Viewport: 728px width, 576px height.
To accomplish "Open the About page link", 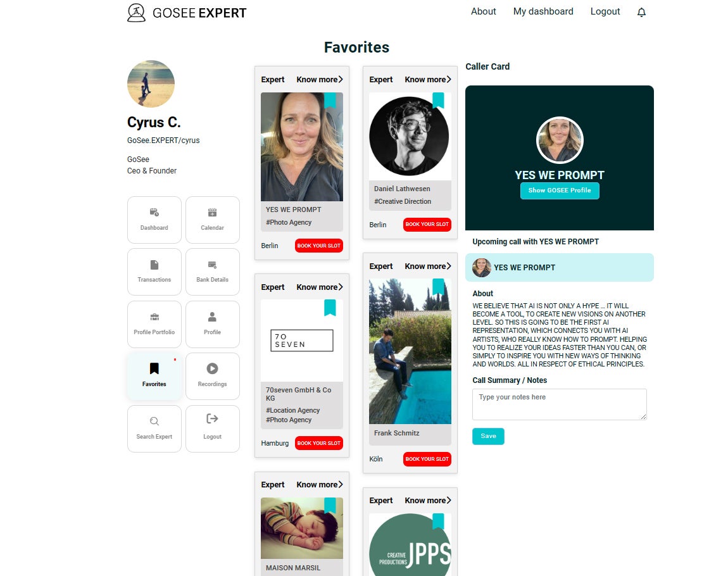I will pos(483,11).
